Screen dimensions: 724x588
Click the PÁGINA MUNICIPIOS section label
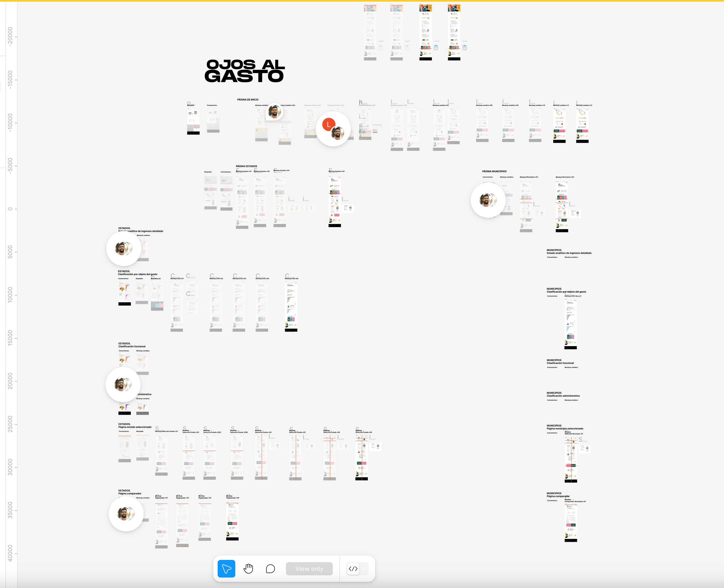pos(495,171)
